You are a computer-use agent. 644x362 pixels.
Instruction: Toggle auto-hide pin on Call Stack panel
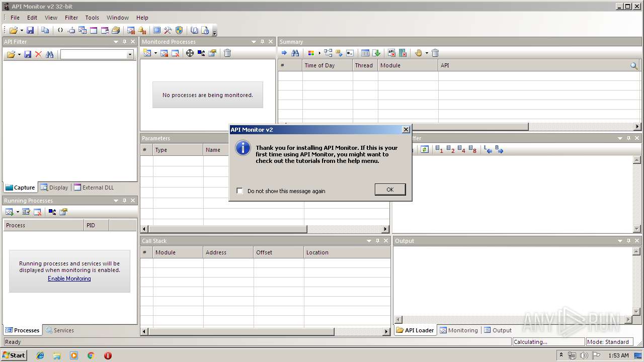point(377,241)
